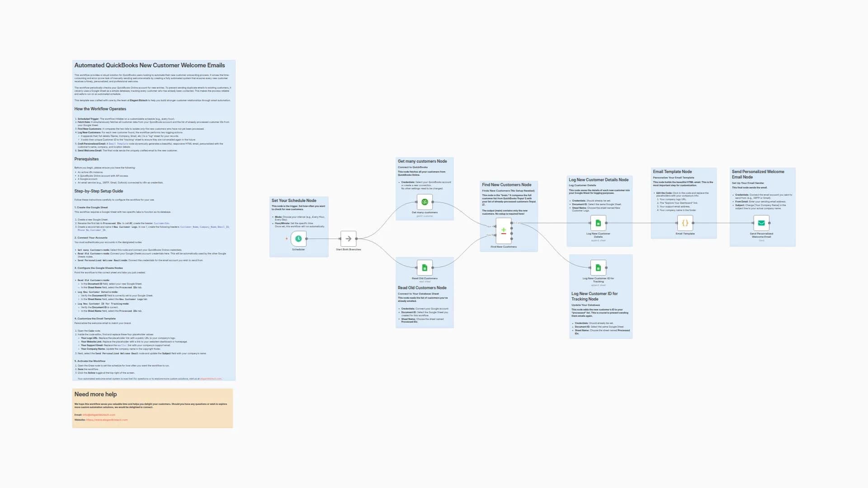Image resolution: width=868 pixels, height=488 pixels.
Task: Click the info email link in help note
Action: 99,415
